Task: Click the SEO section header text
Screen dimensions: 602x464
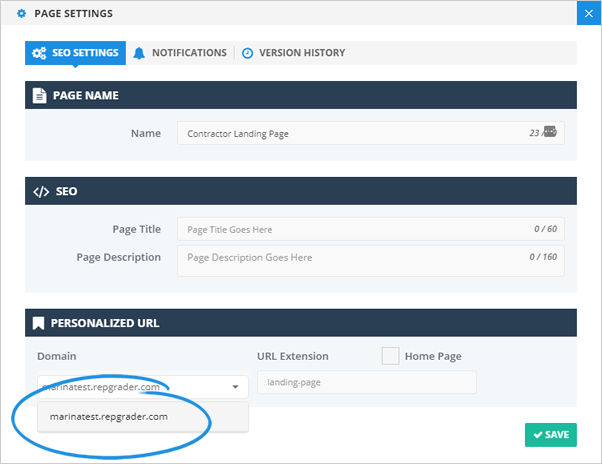Action: point(68,191)
